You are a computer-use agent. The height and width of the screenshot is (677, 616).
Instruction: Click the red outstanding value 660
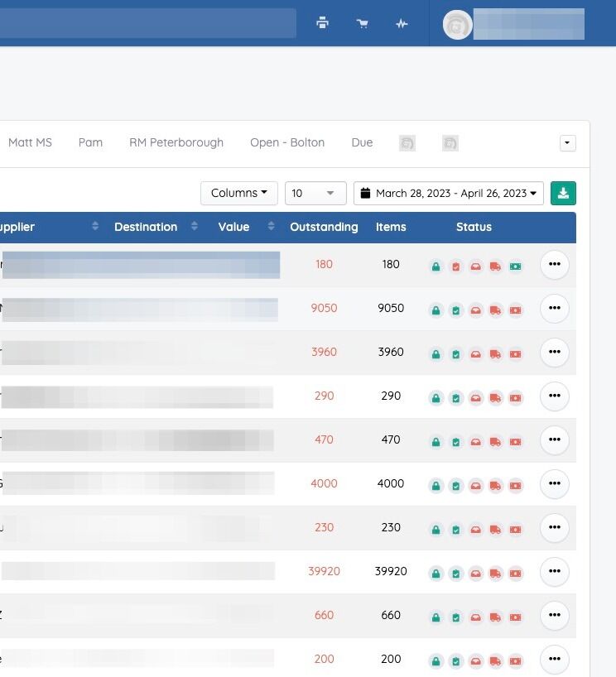(x=324, y=615)
